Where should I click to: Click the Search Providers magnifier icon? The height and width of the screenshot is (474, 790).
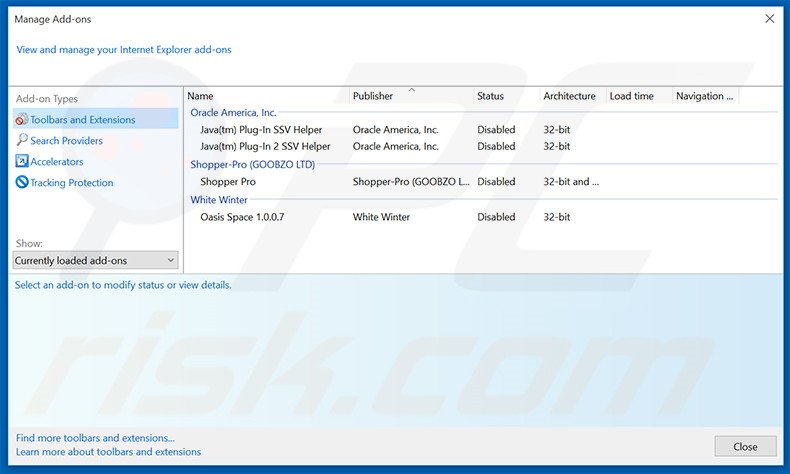22,140
